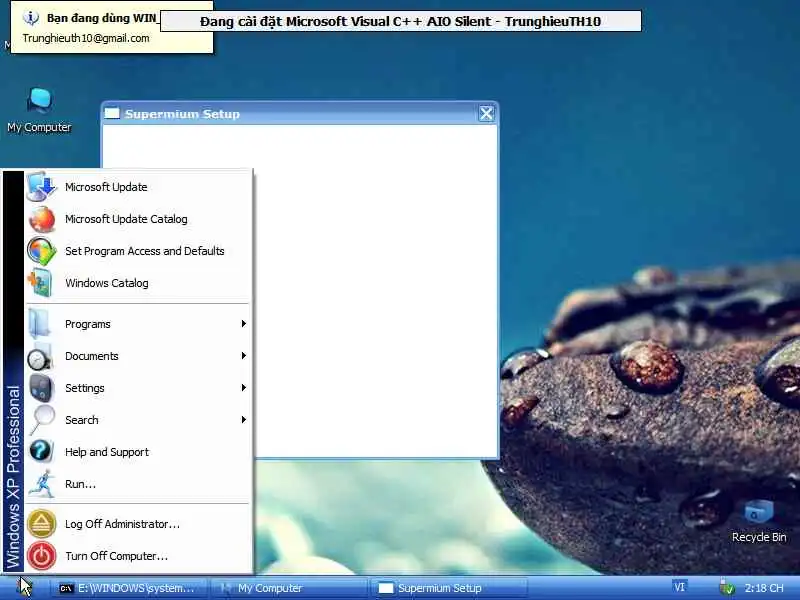Image resolution: width=800 pixels, height=600 pixels.
Task: Close the Supermium Setup window
Action: coord(486,113)
